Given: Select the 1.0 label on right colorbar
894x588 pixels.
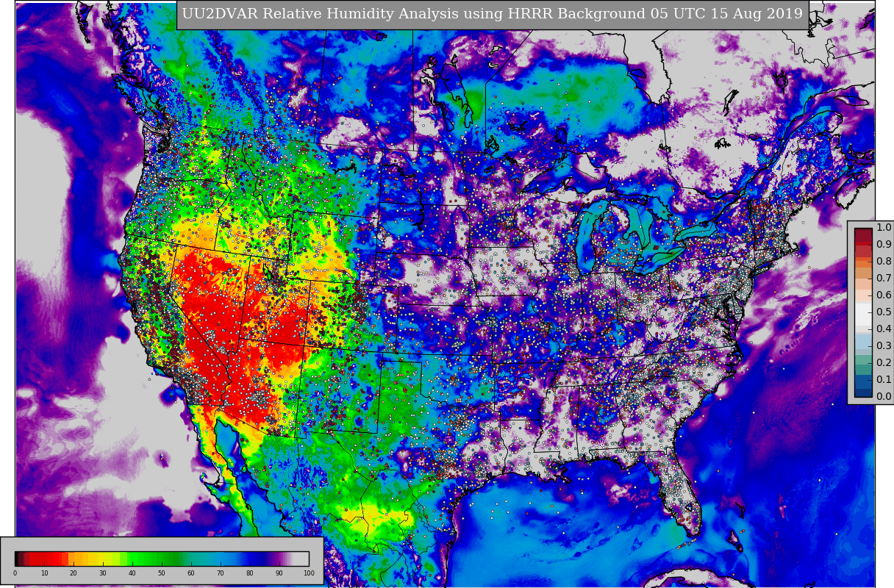Looking at the screenshot, I should coord(884,227).
